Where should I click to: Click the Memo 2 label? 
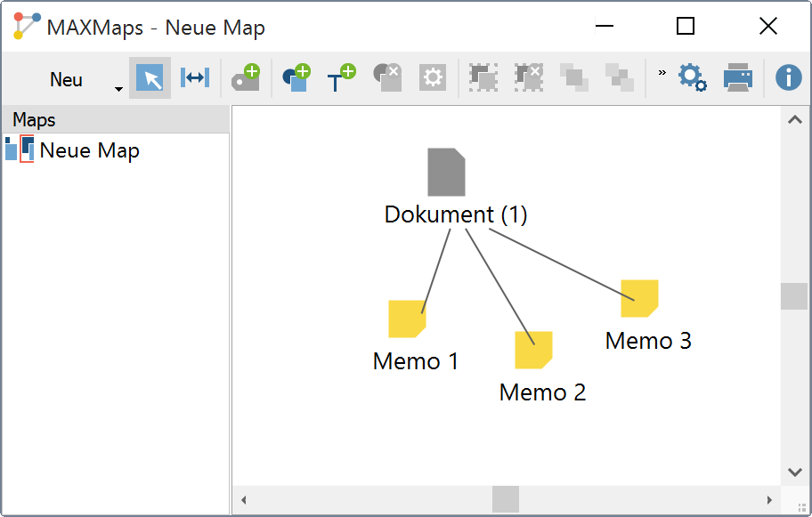pos(542,392)
